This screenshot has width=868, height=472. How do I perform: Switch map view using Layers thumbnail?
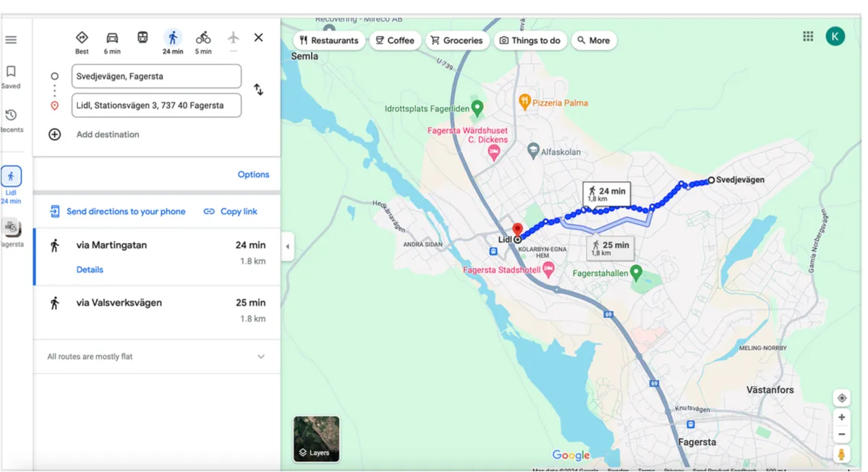(x=316, y=439)
